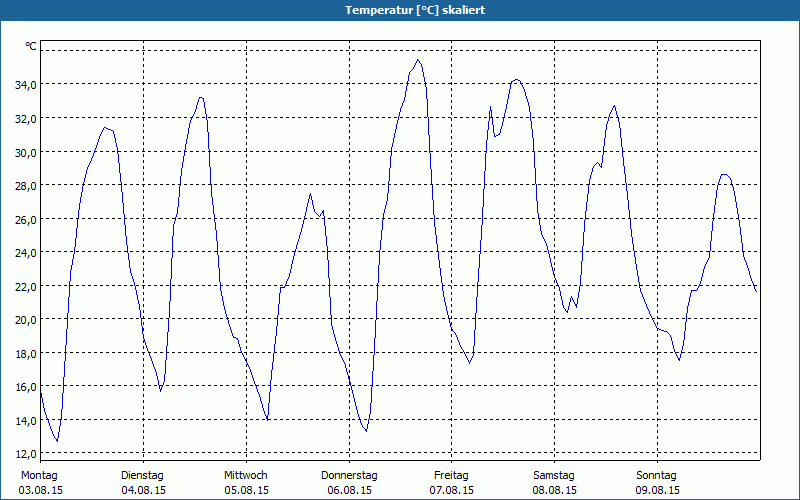Click the 18,0 axis value
The height and width of the screenshot is (500, 800).
point(25,354)
